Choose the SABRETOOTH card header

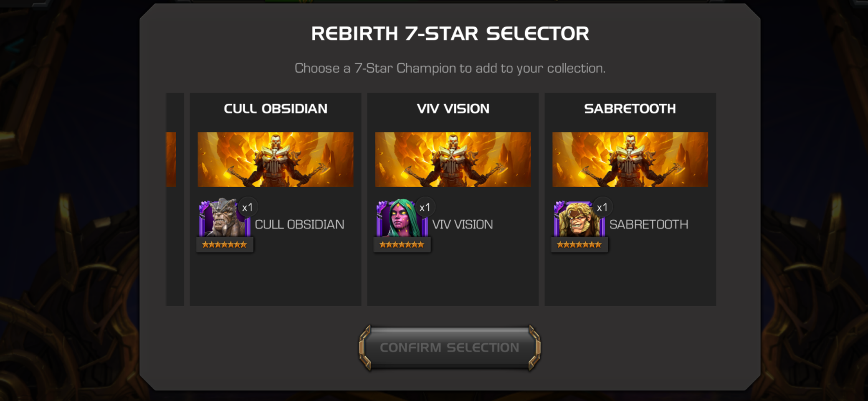[x=630, y=109]
